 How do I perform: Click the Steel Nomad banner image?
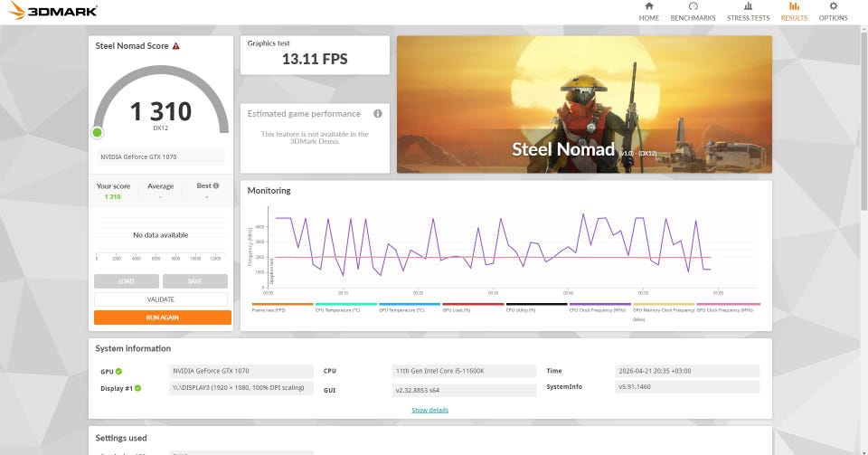coord(584,105)
